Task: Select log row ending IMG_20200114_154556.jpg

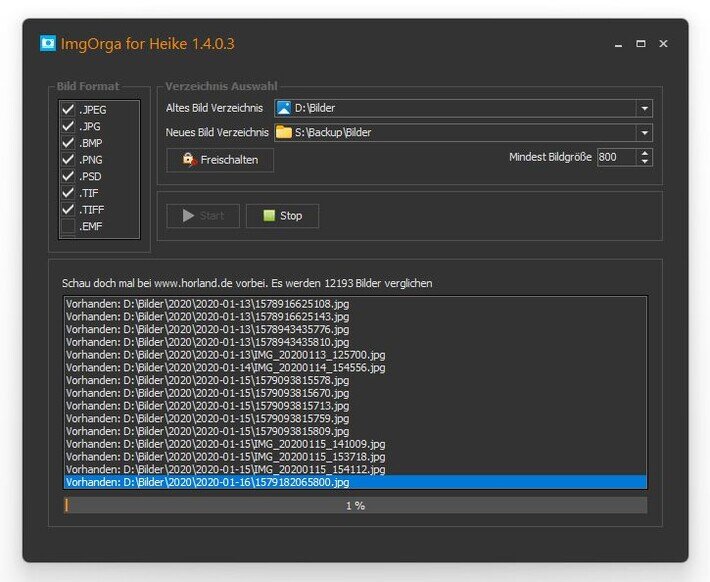Action: (355, 367)
